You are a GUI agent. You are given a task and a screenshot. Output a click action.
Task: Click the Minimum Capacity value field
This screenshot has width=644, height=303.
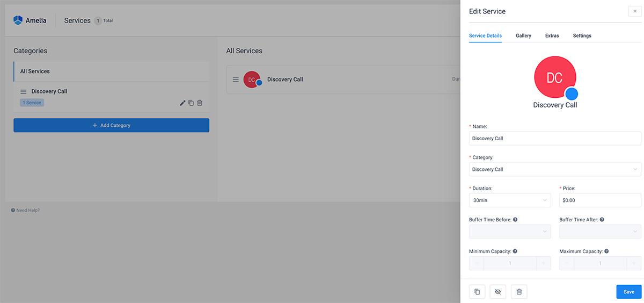coord(510,263)
